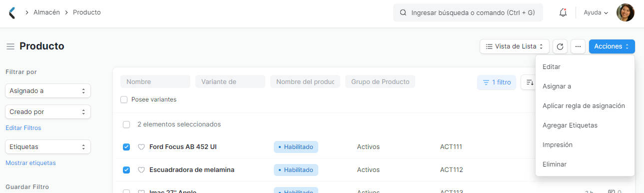Open the notifications bell
Viewport: 644px width, 193px height.
tap(563, 12)
